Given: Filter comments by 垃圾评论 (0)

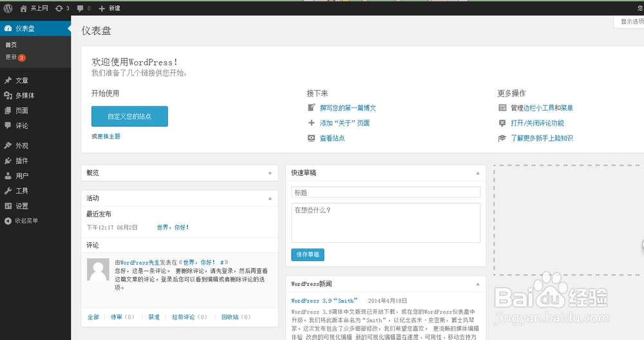Looking at the screenshot, I should [190, 317].
